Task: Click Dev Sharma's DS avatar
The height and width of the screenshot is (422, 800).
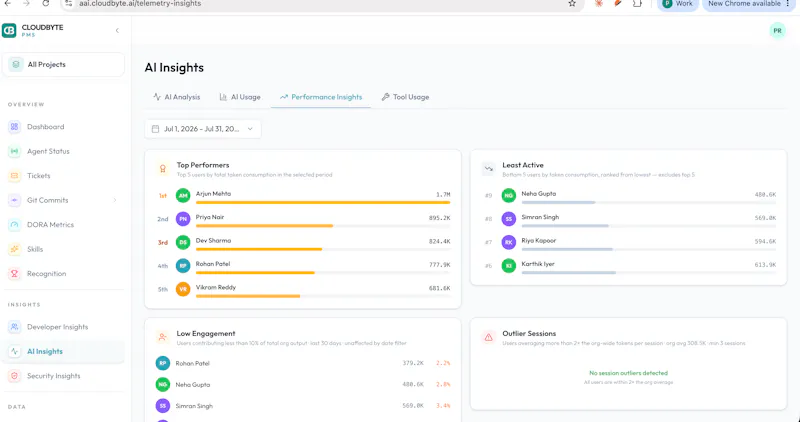Action: pos(183,242)
